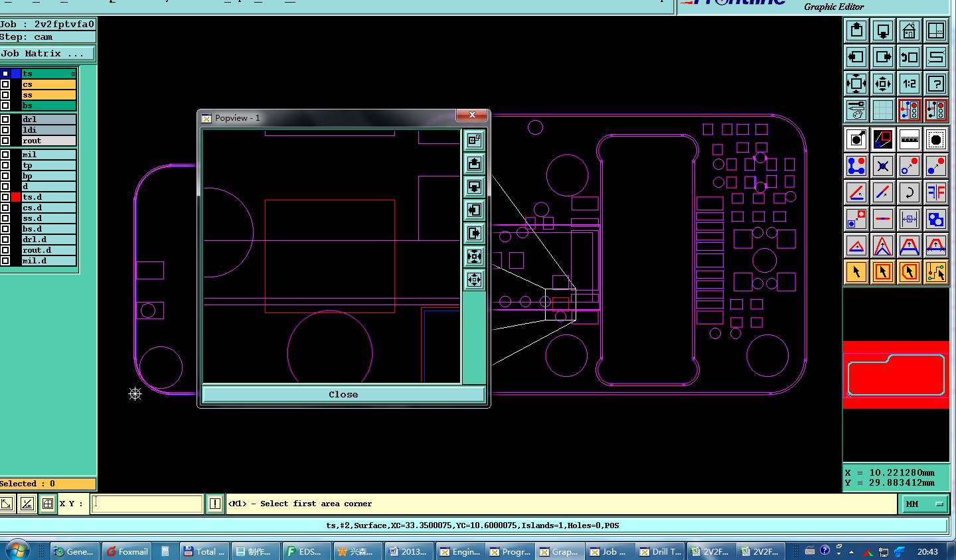Image resolution: width=956 pixels, height=560 pixels.
Task: Select the ruler measurement tool
Action: [x=909, y=139]
